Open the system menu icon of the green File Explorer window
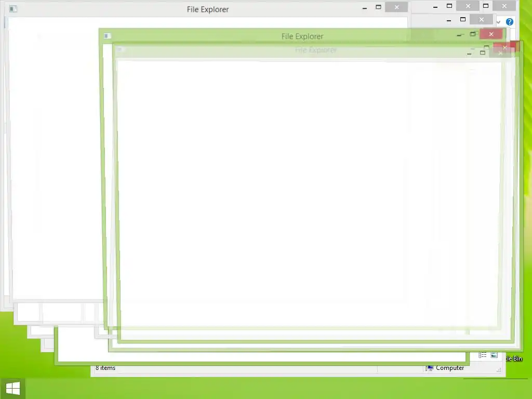 point(107,36)
